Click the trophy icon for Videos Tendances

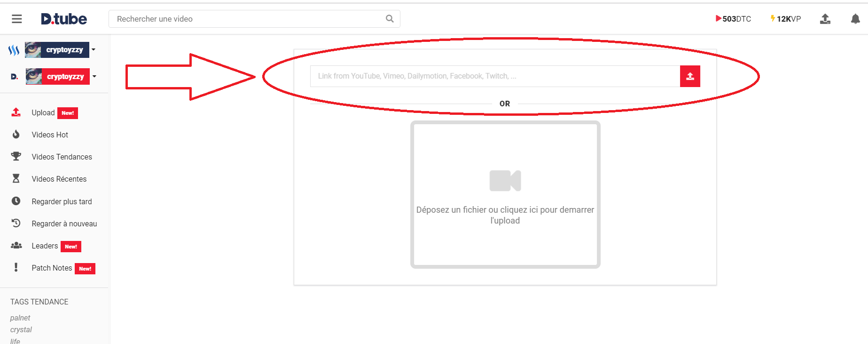16,156
